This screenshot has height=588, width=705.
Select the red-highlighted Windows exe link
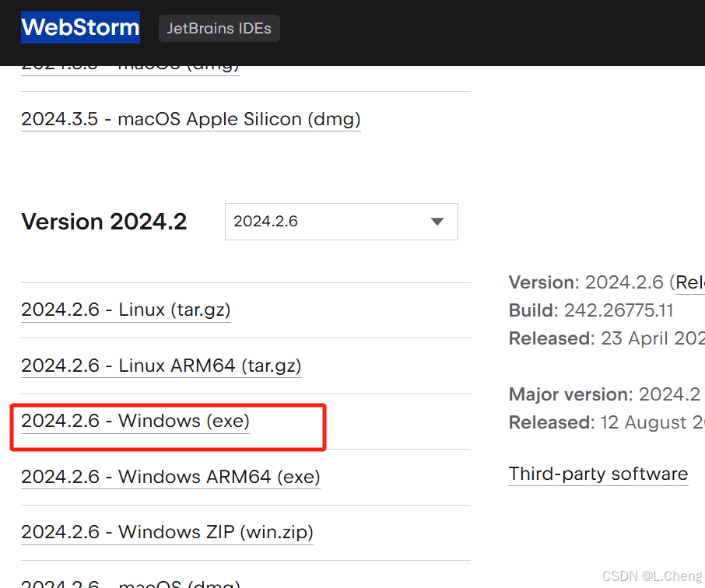click(135, 421)
